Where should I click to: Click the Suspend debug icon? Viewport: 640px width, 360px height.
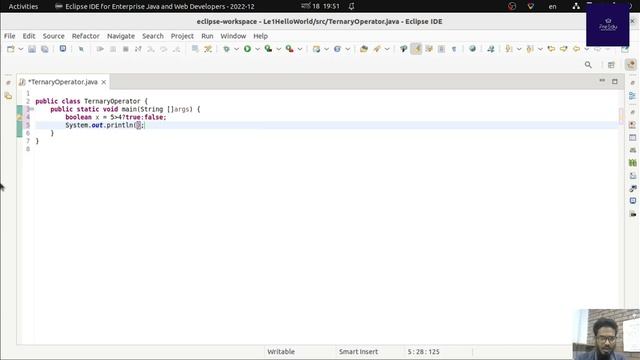click(113, 49)
